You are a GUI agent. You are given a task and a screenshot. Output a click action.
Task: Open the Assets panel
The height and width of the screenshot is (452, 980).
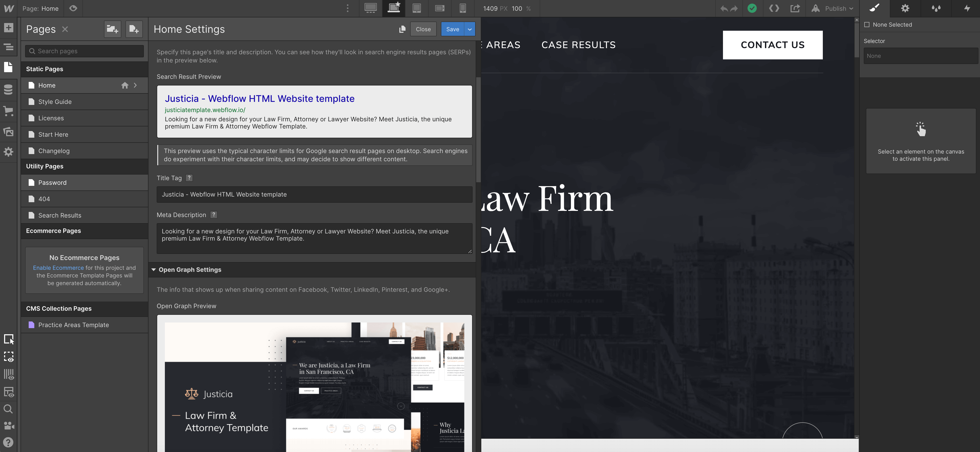point(8,131)
